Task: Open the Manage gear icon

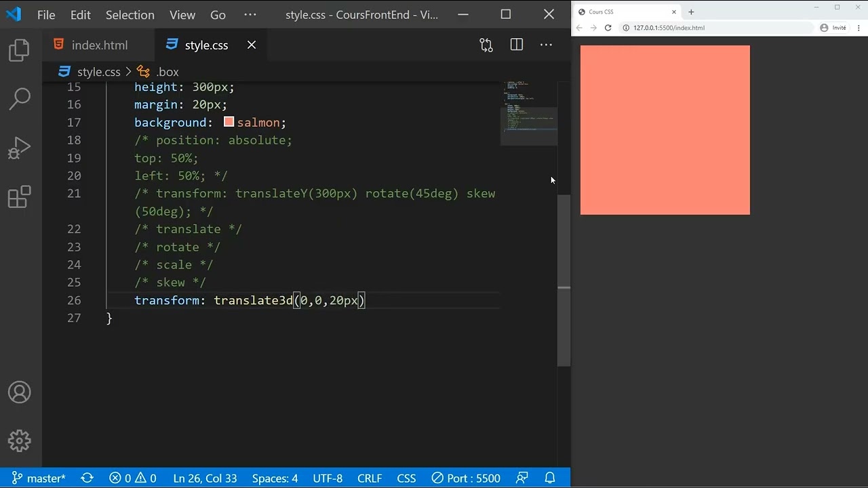Action: [x=20, y=441]
